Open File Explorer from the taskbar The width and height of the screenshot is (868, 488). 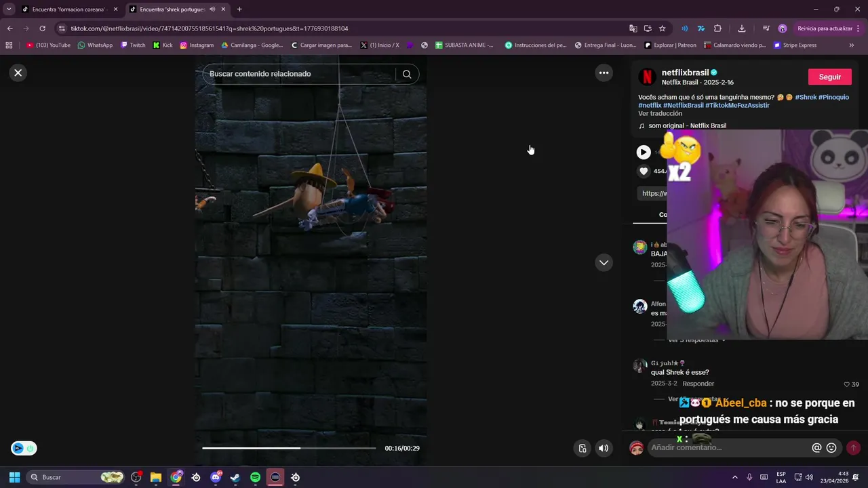156,477
